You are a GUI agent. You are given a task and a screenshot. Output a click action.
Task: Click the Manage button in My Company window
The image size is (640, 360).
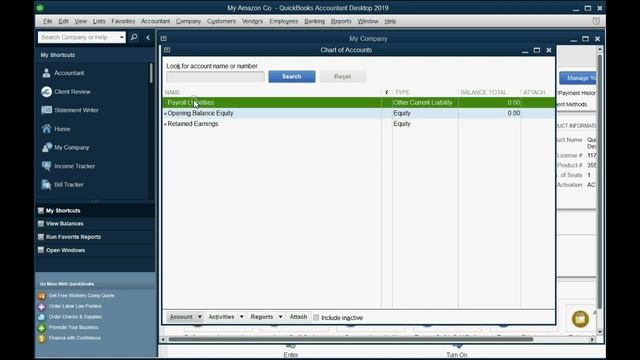coord(577,78)
